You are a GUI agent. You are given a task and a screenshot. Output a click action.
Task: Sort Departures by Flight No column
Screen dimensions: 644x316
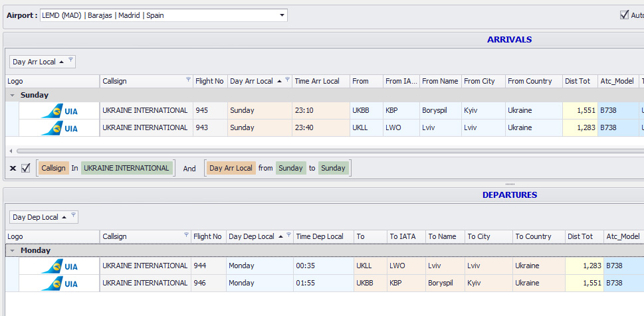pyautogui.click(x=208, y=236)
